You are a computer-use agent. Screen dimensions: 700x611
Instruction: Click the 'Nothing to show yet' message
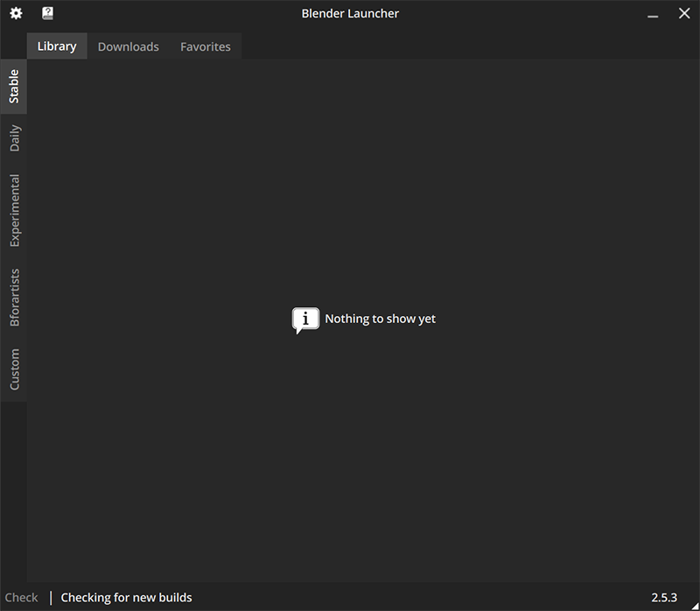point(380,319)
